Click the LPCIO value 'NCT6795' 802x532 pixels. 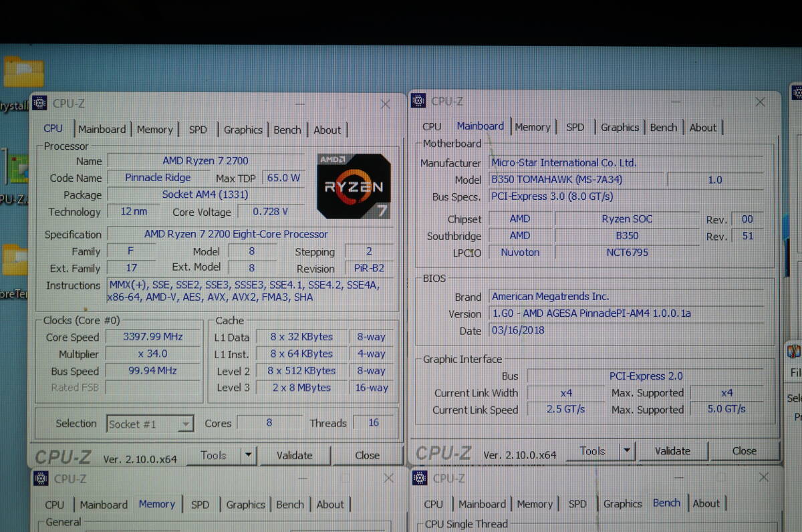click(x=627, y=253)
